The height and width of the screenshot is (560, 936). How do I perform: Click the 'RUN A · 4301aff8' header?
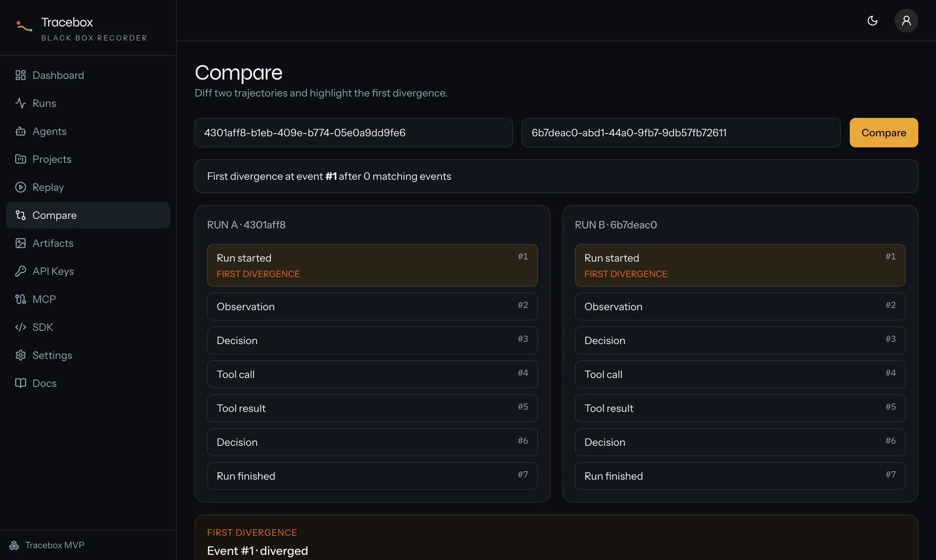click(246, 225)
